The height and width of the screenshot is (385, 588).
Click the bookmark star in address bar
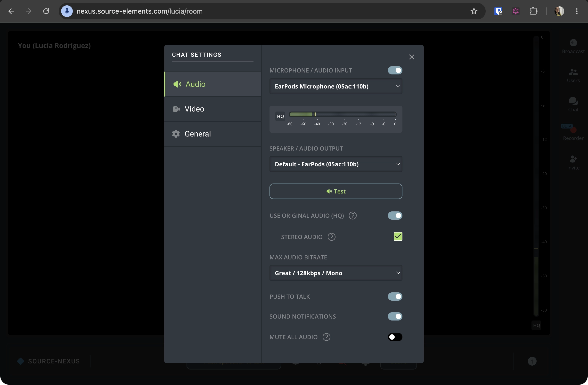474,11
